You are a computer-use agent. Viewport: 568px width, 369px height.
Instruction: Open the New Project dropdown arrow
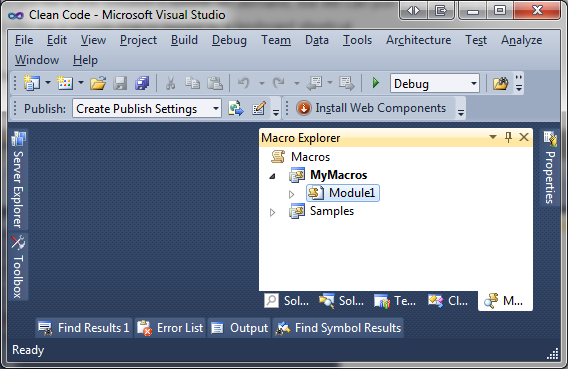pyautogui.click(x=48, y=83)
